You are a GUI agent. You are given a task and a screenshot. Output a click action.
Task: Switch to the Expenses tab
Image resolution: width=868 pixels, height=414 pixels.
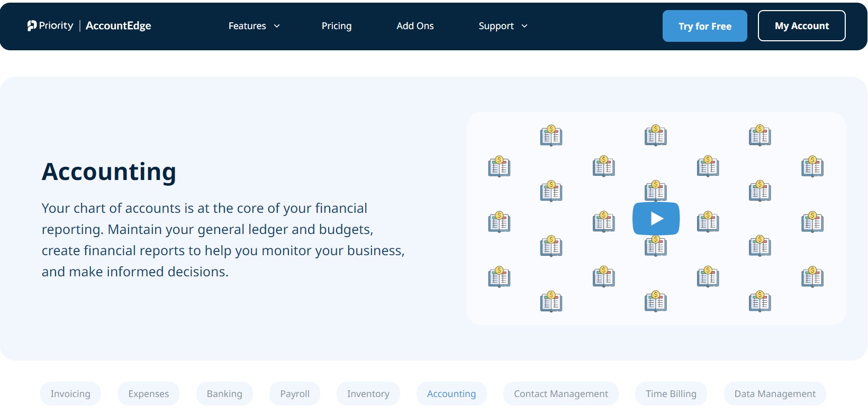149,394
